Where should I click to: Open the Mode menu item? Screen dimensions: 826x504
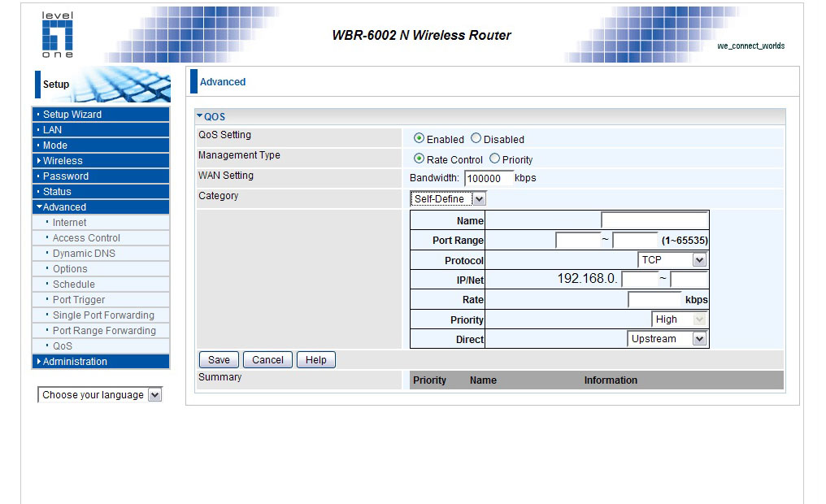pos(101,145)
